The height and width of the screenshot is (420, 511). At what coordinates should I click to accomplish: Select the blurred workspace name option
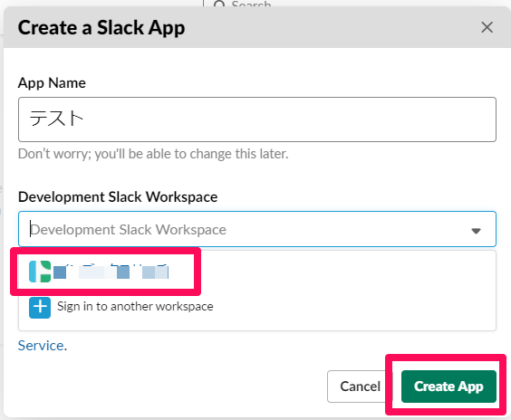pyautogui.click(x=111, y=272)
